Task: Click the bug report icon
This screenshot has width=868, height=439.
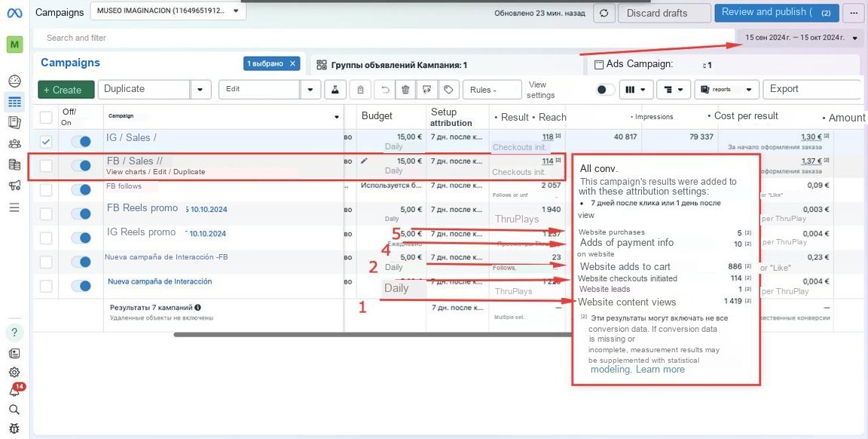Action: click(15, 428)
